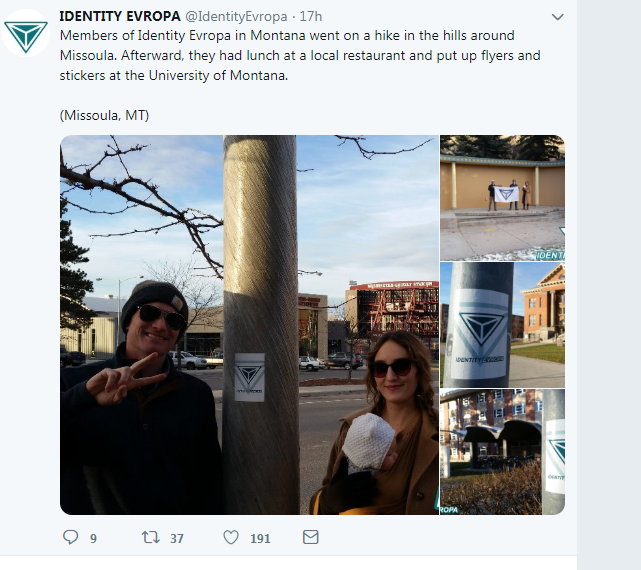641x570 pixels.
Task: Open the tweet options chevron menu
Action: (558, 17)
